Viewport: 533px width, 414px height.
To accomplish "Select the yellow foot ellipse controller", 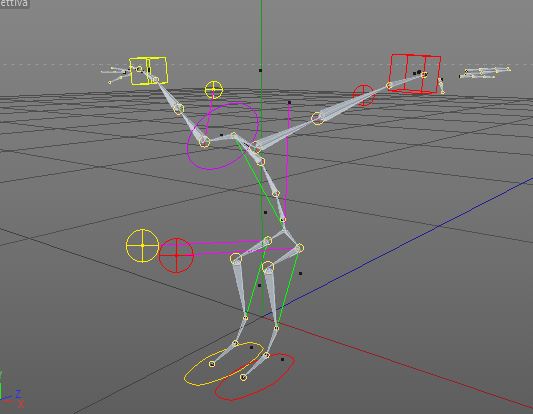I will coord(224,364).
